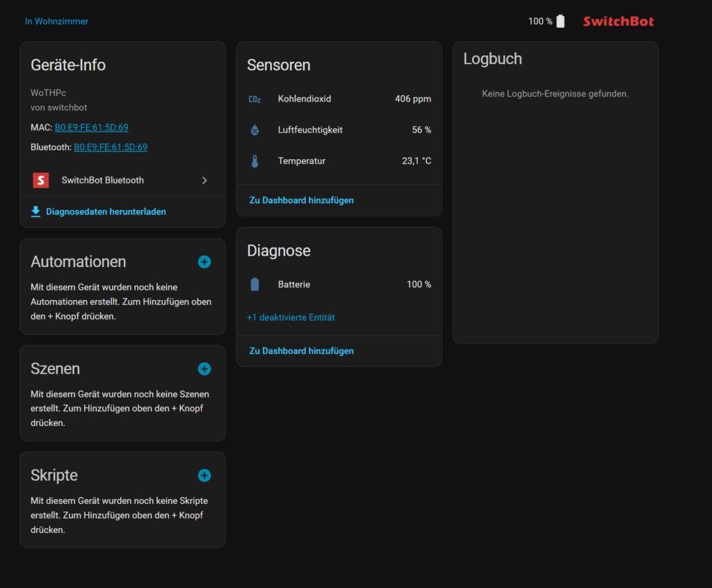The image size is (712, 588).
Task: Click the Automationen heading
Action: pos(78,262)
